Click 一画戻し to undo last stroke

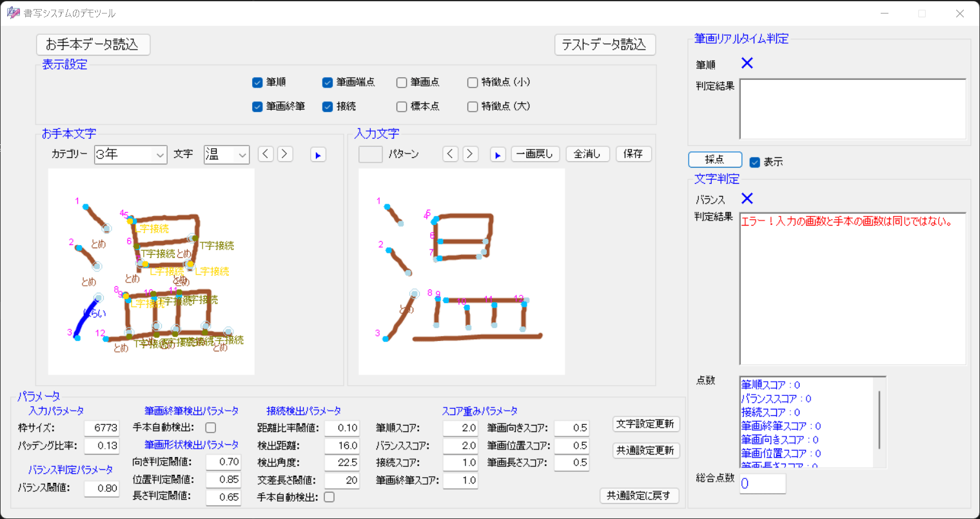pyautogui.click(x=535, y=154)
